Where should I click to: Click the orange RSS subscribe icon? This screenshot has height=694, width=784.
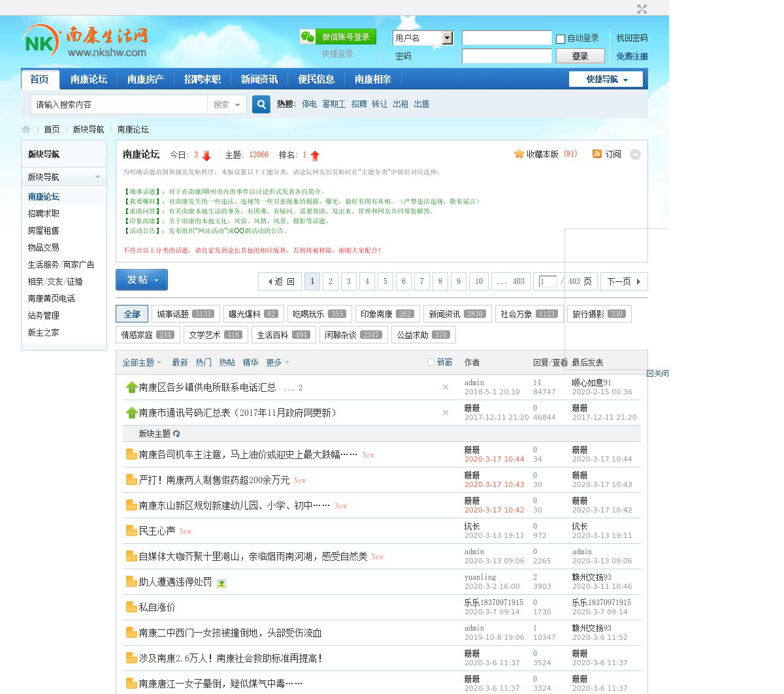point(596,154)
